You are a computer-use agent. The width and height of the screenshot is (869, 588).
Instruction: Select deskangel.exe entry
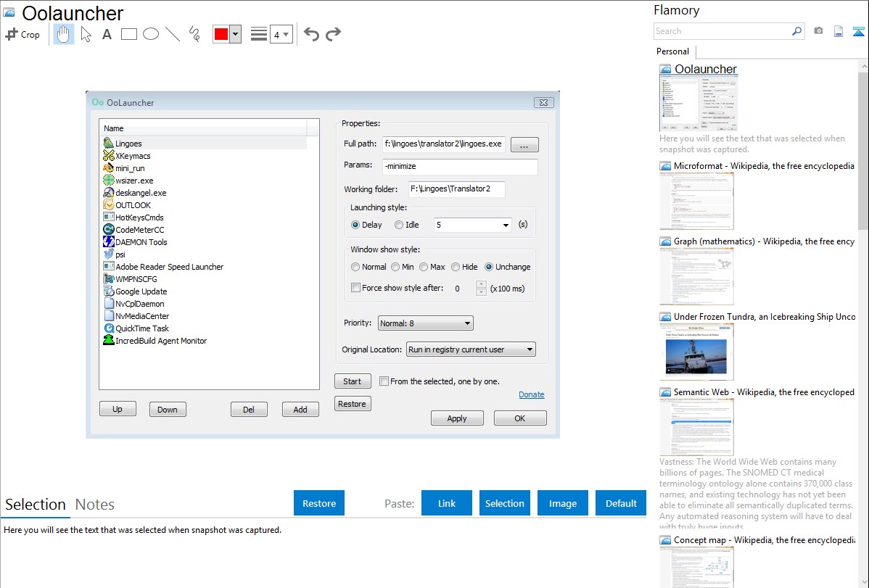(135, 193)
